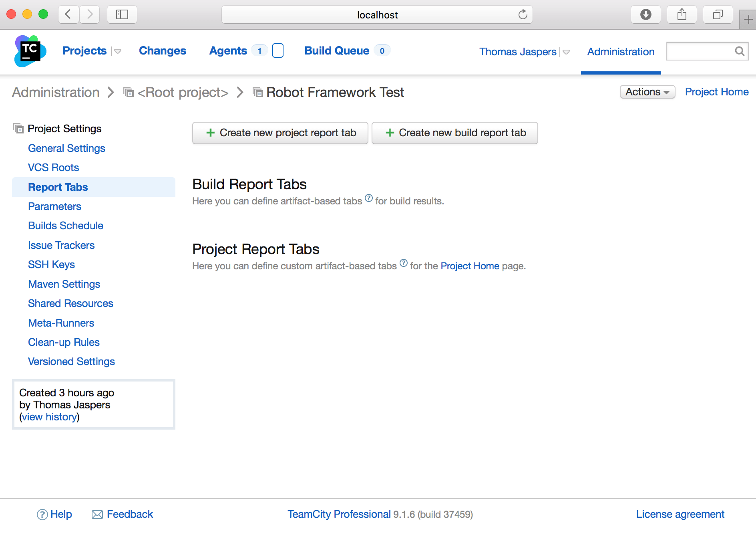This screenshot has width=756, height=533.
Task: Open the view history link
Action: (x=49, y=417)
